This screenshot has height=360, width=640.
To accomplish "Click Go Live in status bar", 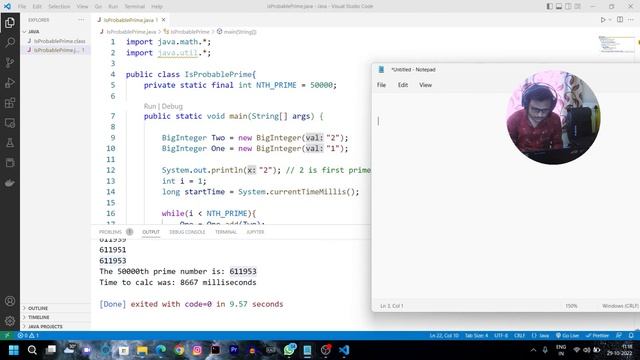I will click(x=567, y=336).
